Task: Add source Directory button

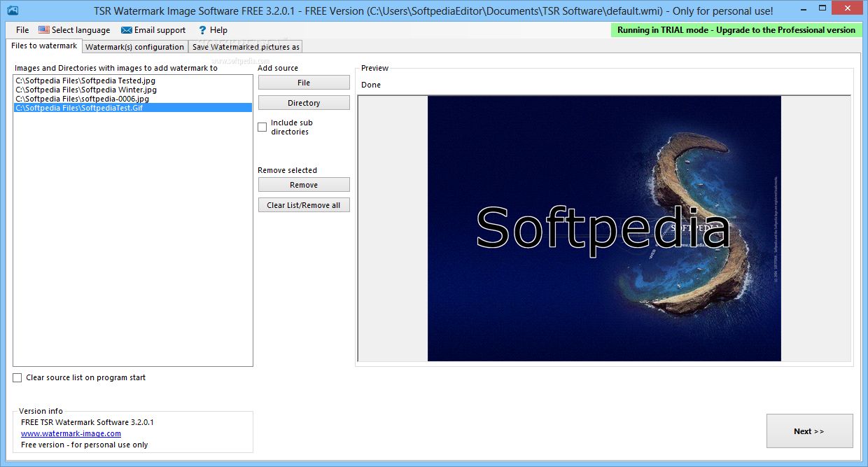Action: (x=304, y=103)
